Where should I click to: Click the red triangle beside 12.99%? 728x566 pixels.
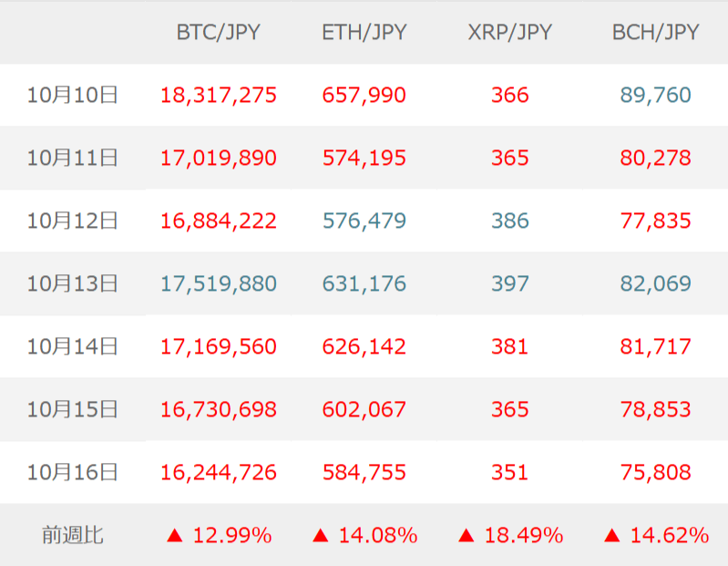(175, 536)
